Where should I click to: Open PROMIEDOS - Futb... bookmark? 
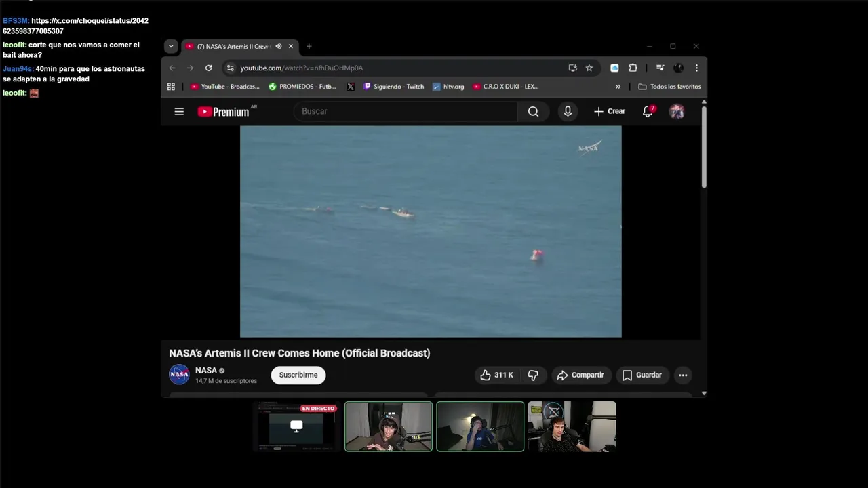click(302, 87)
